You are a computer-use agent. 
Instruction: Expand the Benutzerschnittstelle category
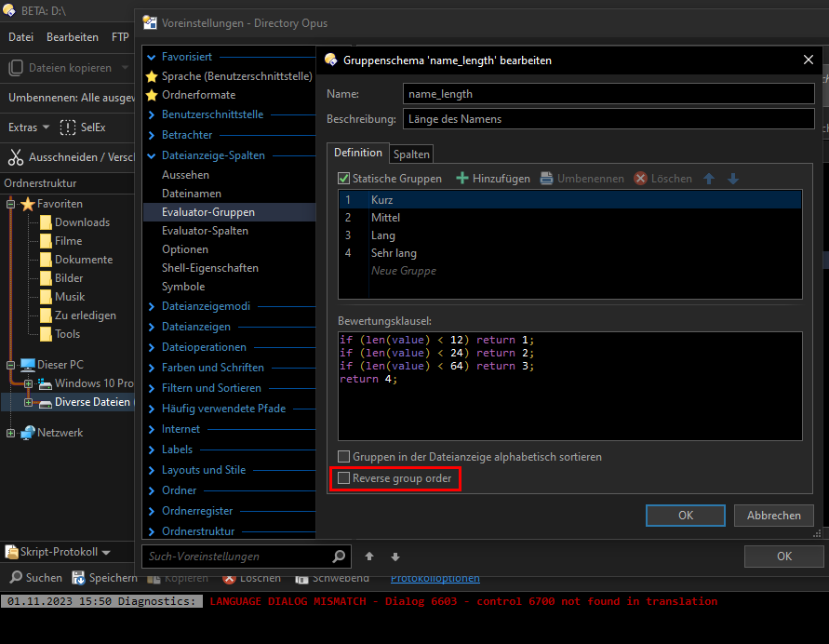click(x=152, y=114)
